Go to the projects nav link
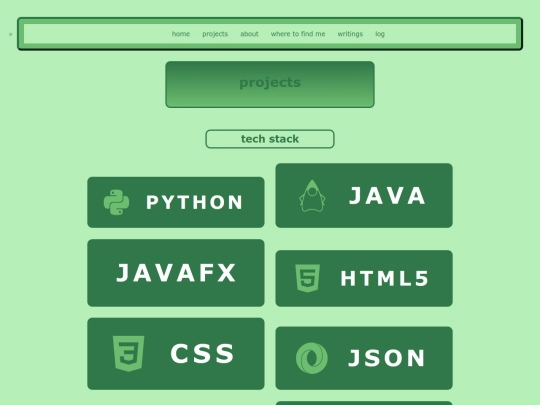 [215, 34]
